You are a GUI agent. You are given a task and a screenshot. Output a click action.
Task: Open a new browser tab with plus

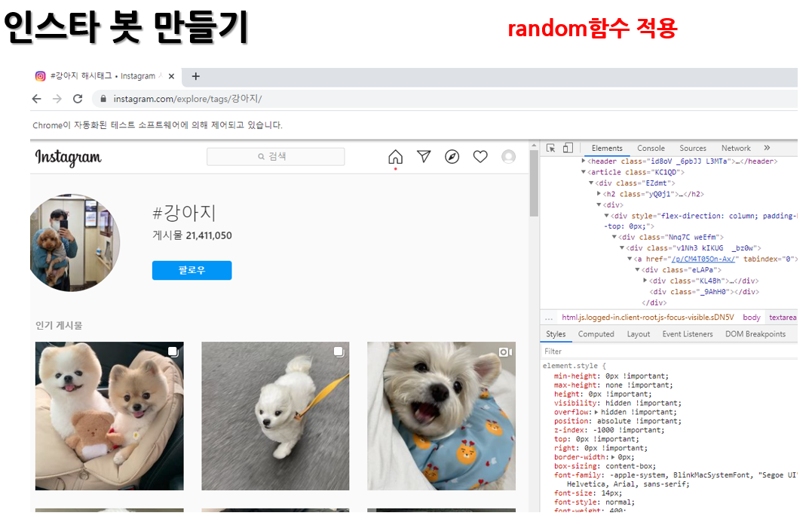coord(196,76)
